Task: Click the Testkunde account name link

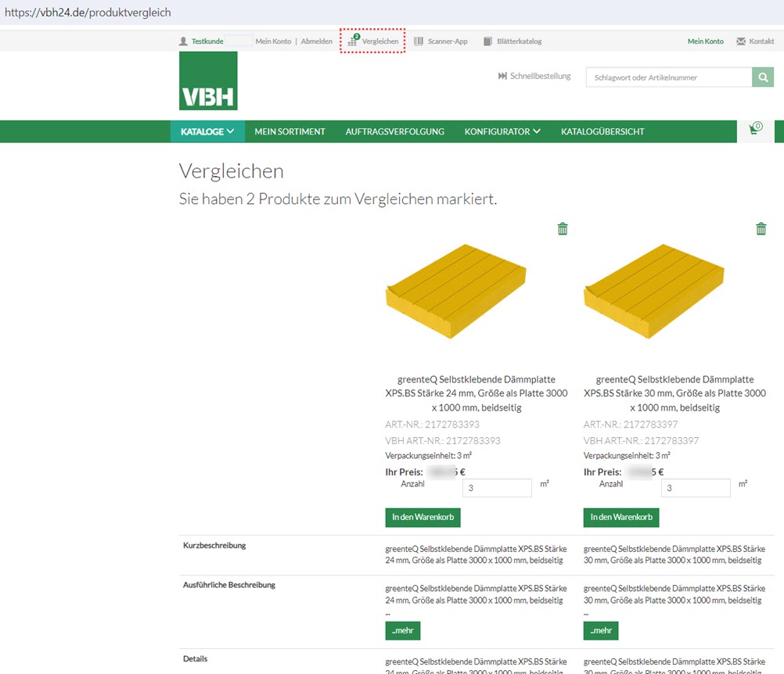Action: [x=207, y=41]
